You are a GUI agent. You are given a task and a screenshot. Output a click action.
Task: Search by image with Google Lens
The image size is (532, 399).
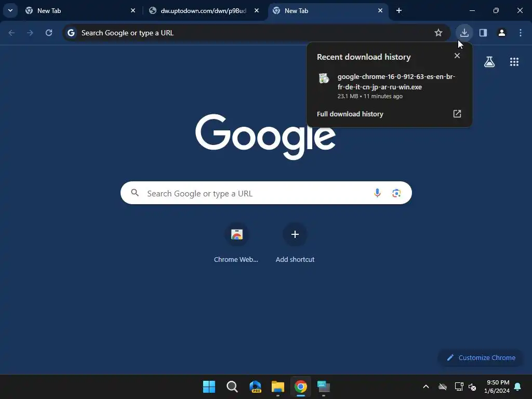tap(396, 193)
